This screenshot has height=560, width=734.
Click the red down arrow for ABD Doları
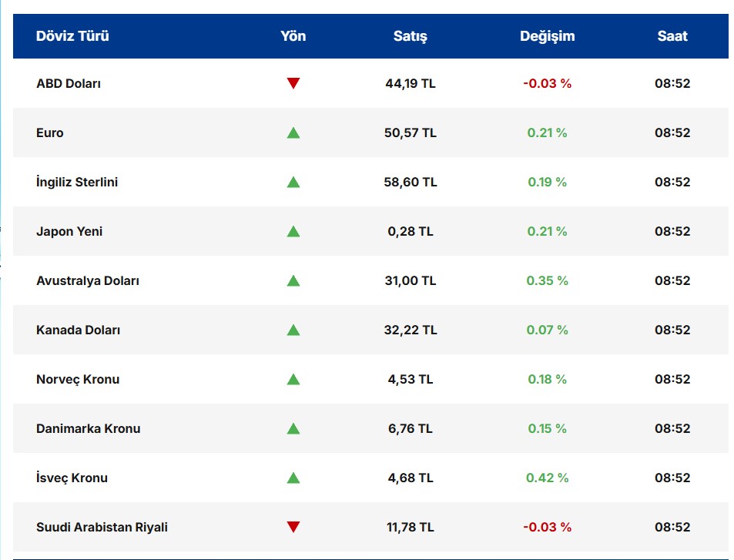coord(293,83)
